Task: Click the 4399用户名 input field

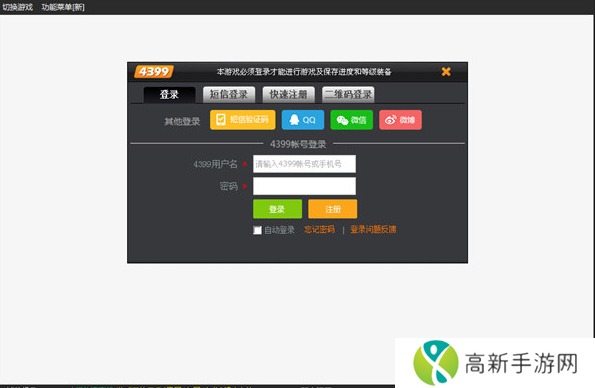Action: (x=304, y=164)
